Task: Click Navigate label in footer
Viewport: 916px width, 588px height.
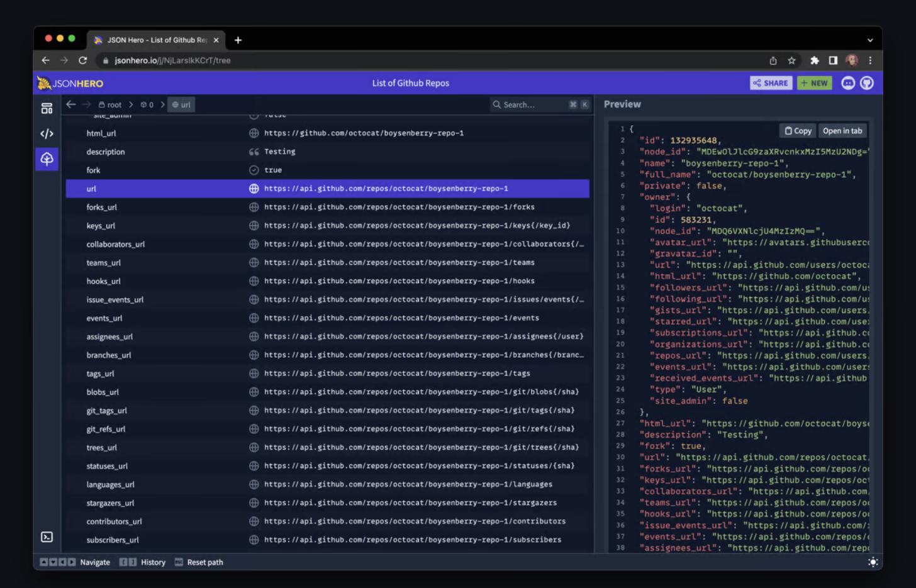Action: pyautogui.click(x=95, y=562)
